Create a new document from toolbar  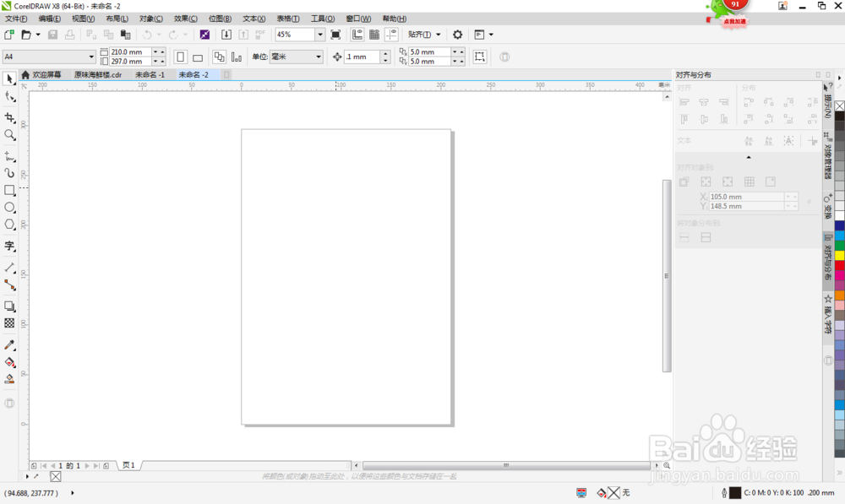pos(9,35)
